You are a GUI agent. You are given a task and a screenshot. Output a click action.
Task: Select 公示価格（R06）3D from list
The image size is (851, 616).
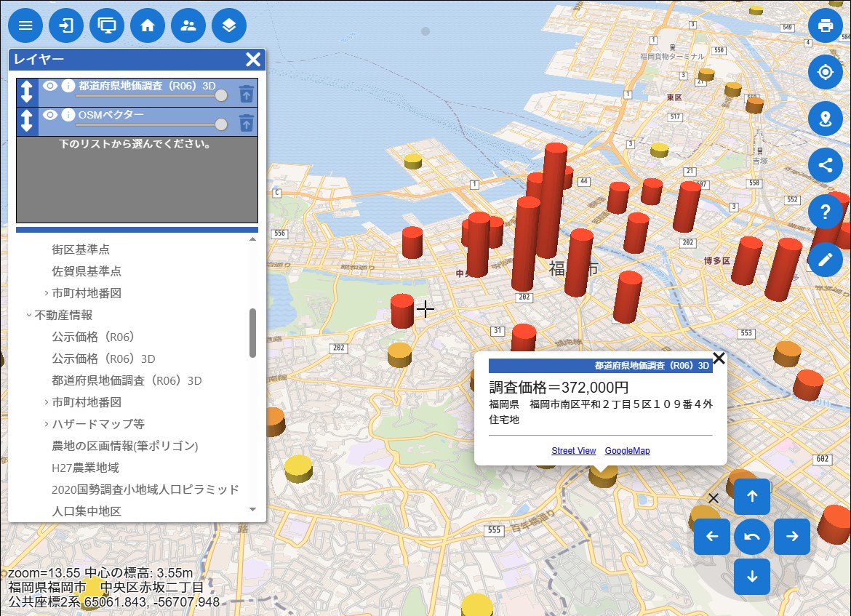[x=103, y=359]
